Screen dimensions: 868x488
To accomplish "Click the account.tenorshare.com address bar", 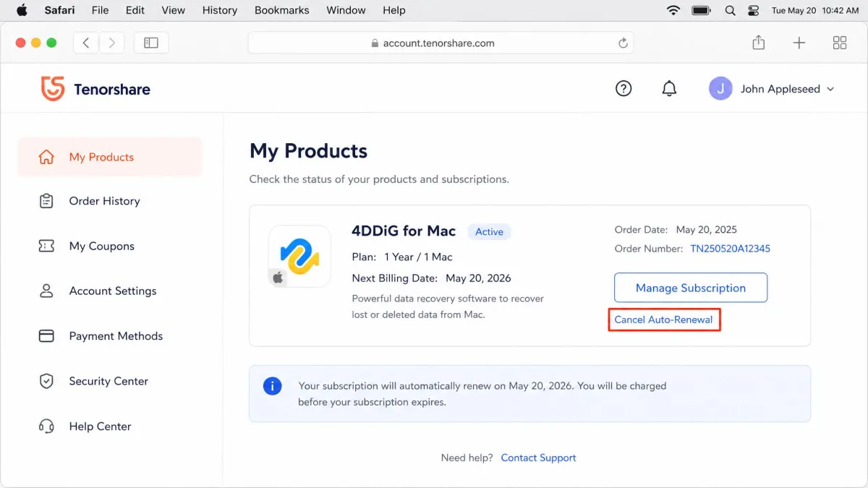I will [441, 43].
